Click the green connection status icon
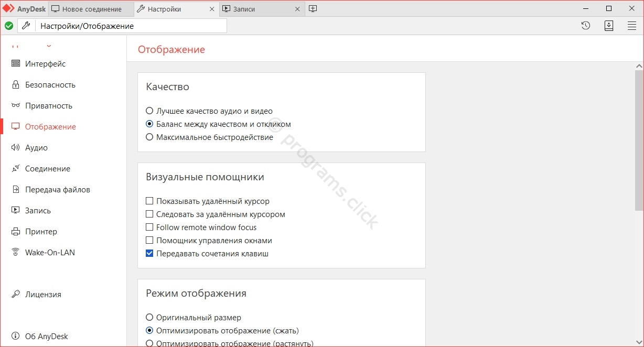The image size is (644, 347). [9, 26]
